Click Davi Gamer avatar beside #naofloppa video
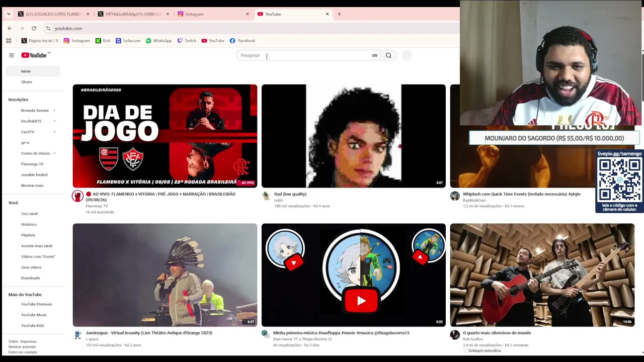644x362 pixels. point(265,333)
